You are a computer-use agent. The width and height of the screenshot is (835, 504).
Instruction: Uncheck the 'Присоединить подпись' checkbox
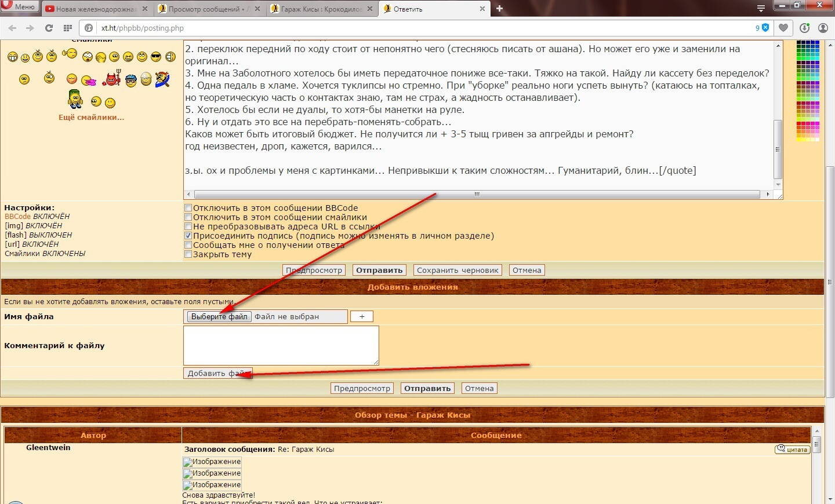coord(188,236)
